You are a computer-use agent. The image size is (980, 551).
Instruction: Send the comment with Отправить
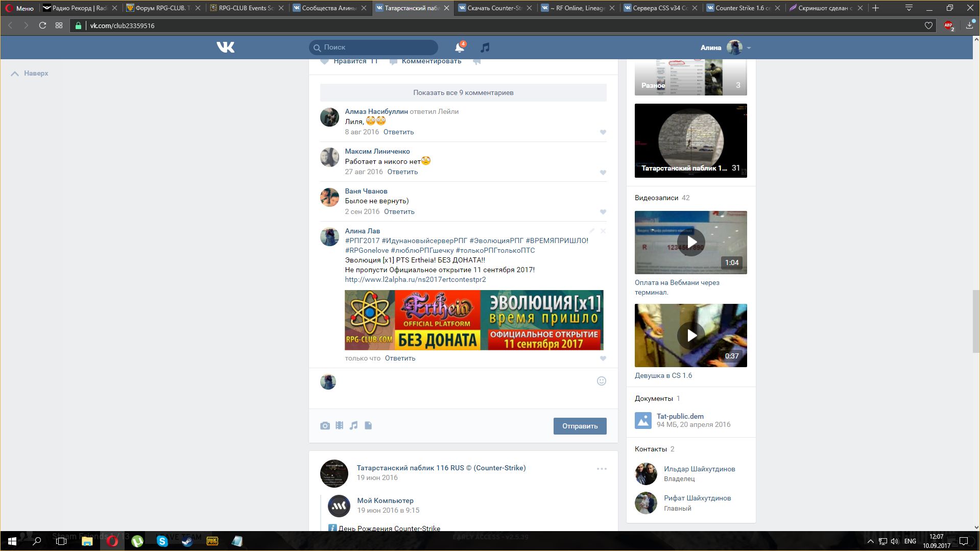click(580, 426)
